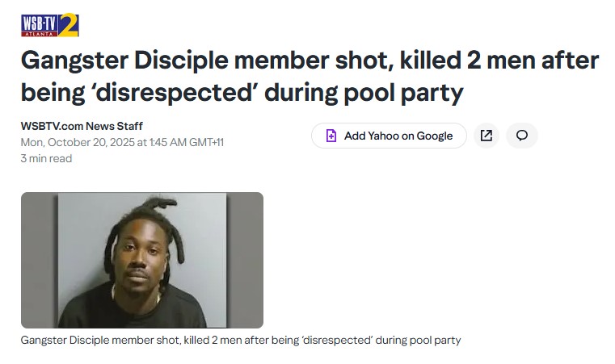The width and height of the screenshot is (615, 364).
Task: Open the suspect mugshot image
Action: pyautogui.click(x=142, y=260)
